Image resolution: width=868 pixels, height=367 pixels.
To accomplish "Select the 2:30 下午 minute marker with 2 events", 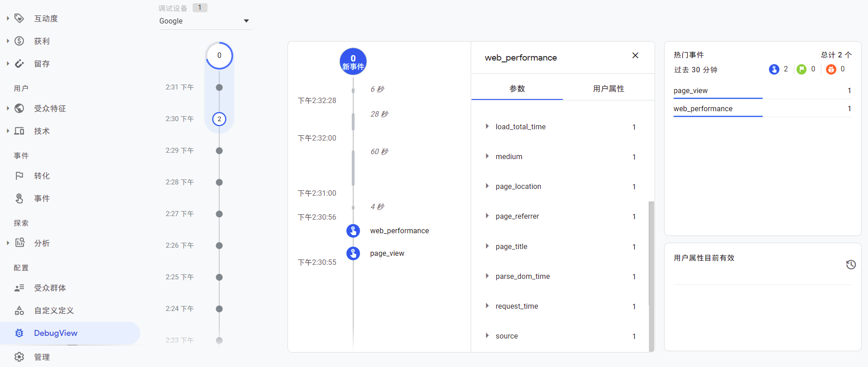I will pos(219,119).
